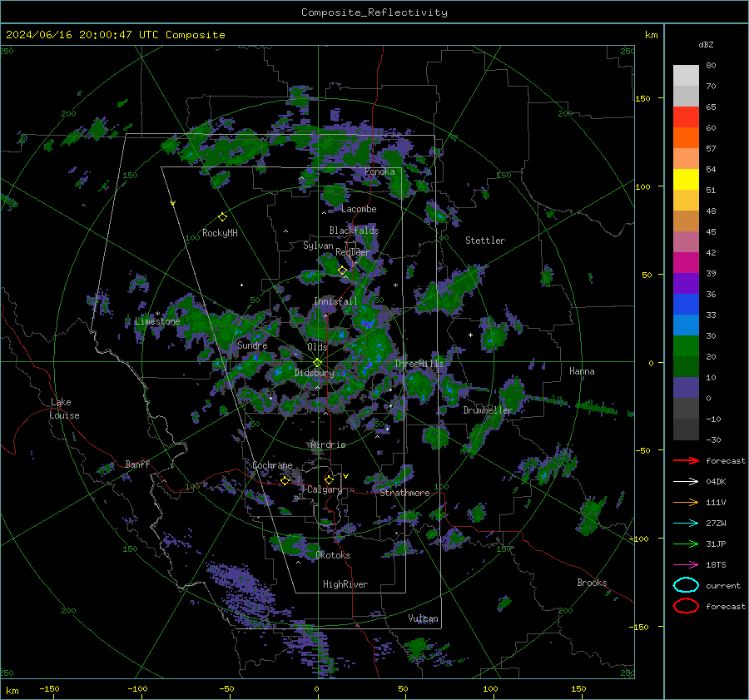Click the cyan current oval in the legend
Viewport: 749px width, 700px height.
click(x=686, y=585)
